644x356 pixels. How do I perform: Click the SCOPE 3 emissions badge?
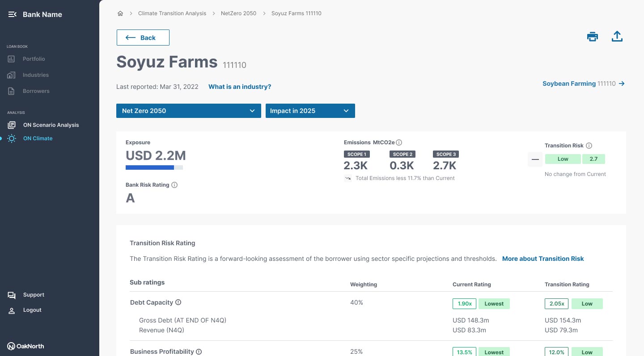pos(446,154)
